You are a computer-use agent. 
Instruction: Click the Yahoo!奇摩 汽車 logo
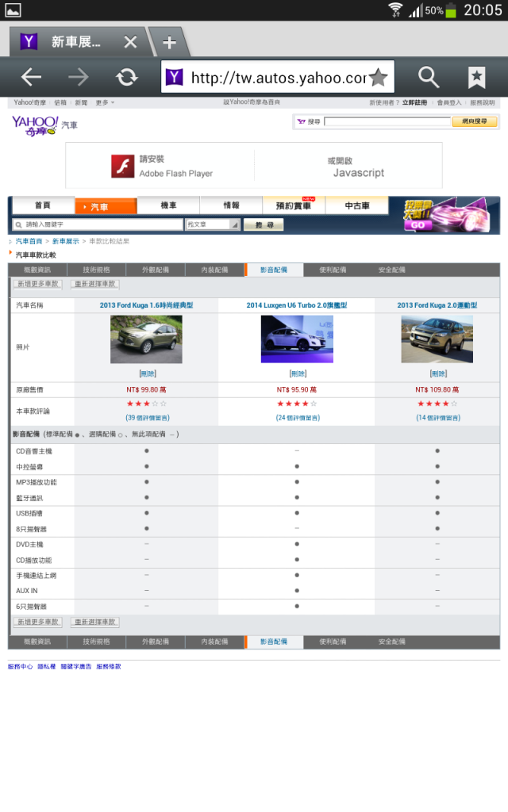[44, 126]
